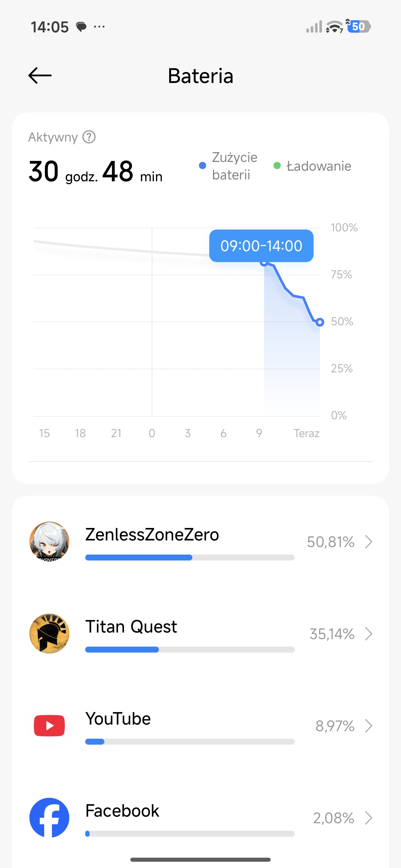Open the Aktywny help question mark
The image size is (401, 868).
coord(89,137)
